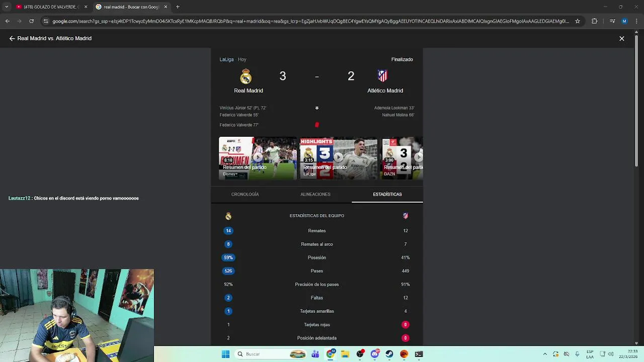Open the Terminal from taskbar
The height and width of the screenshot is (362, 644).
419,354
